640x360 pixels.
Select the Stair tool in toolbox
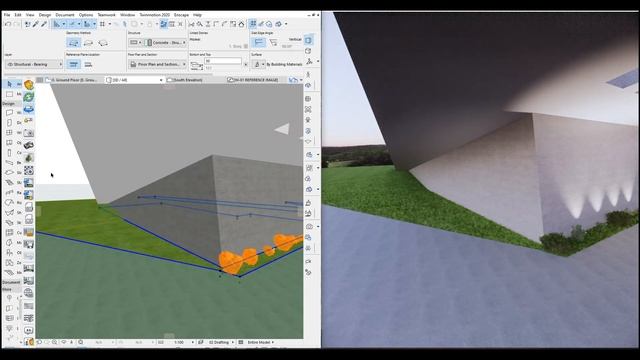(9, 182)
